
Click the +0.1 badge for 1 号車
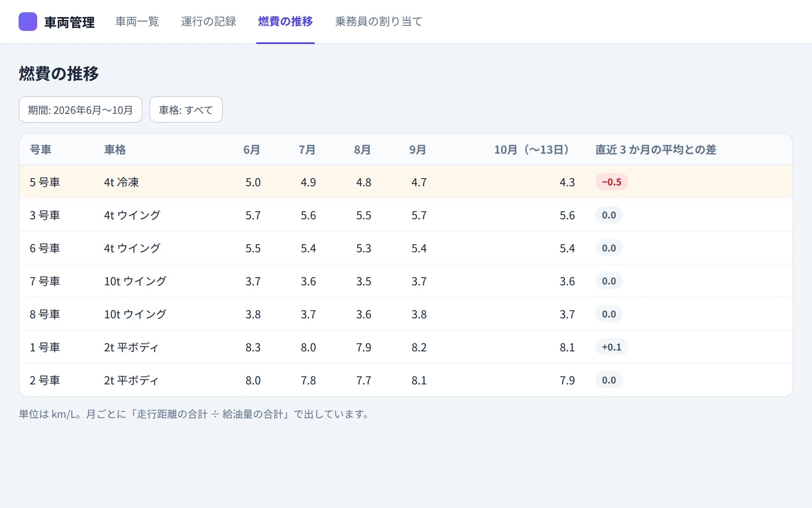point(612,347)
